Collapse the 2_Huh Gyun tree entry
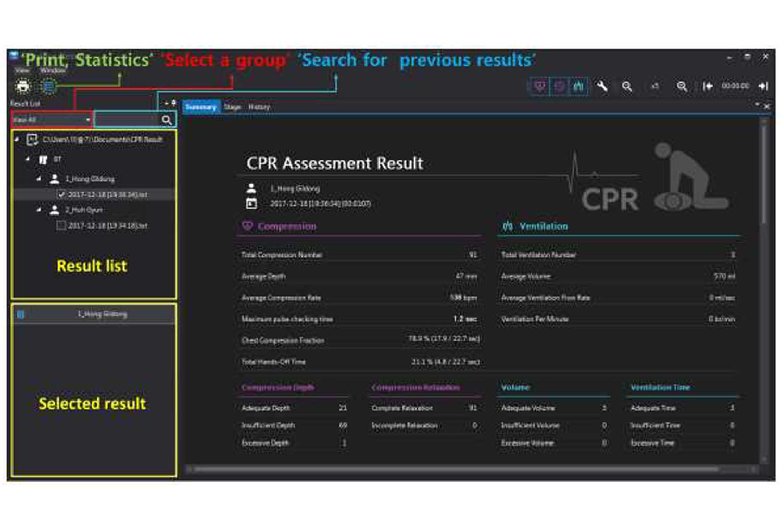Viewport: 781px width, 532px height. tap(38, 209)
